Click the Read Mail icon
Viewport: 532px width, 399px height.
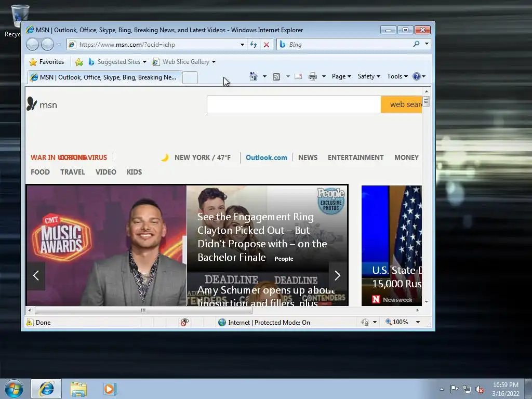(298, 76)
